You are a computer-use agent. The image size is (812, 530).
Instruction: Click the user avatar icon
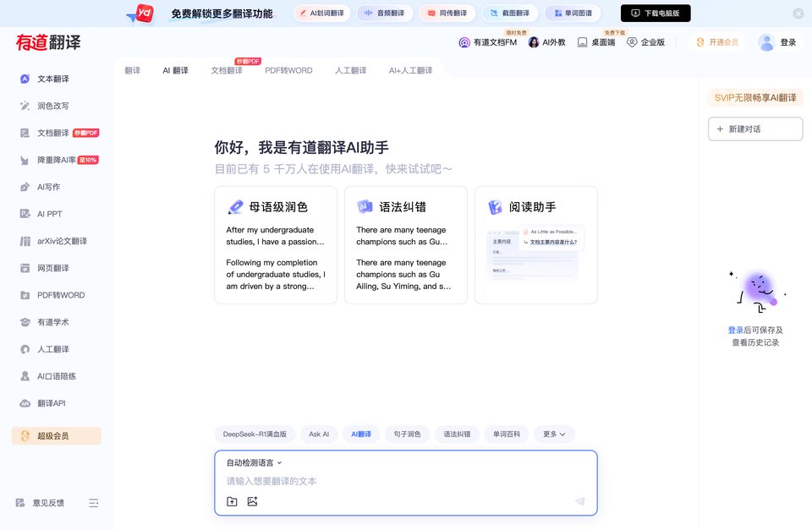[766, 42]
